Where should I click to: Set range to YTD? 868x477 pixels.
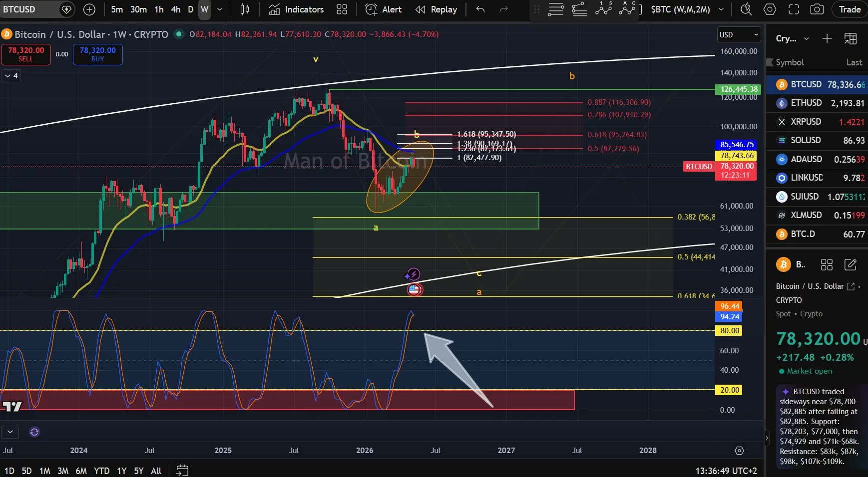point(101,471)
